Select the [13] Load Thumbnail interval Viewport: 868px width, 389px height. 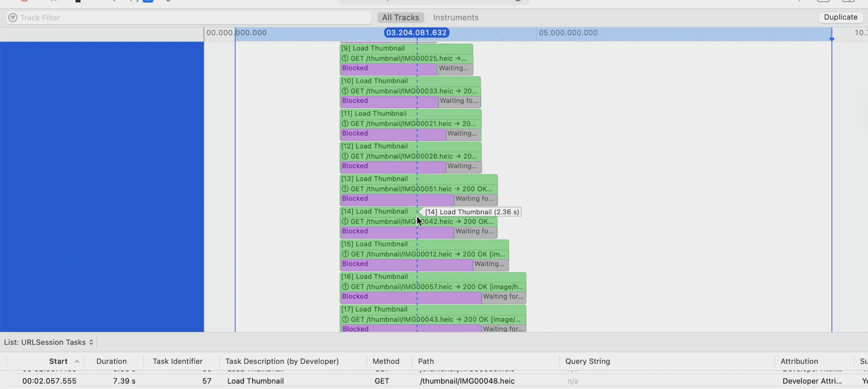click(419, 179)
